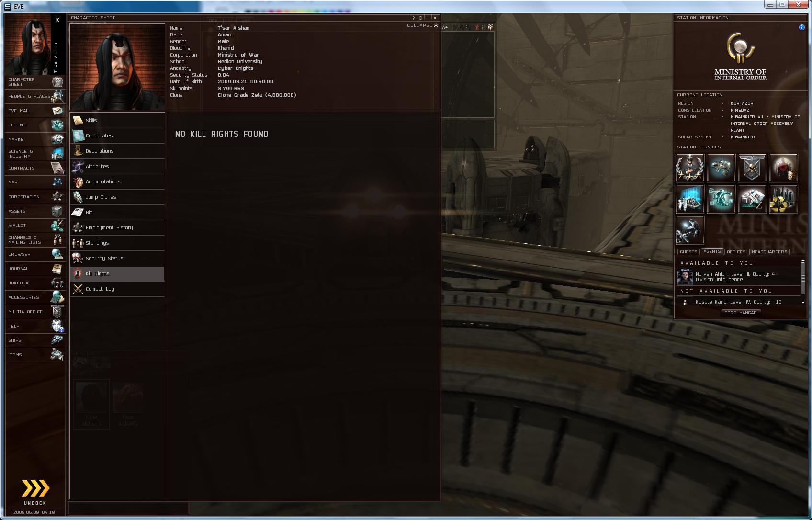Show the Jump Clones section
The image size is (812, 520).
[x=117, y=197]
